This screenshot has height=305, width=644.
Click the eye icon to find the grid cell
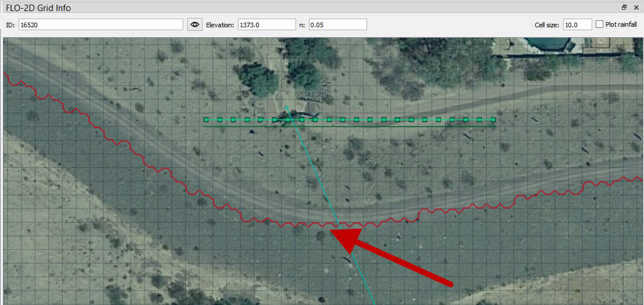coord(195,24)
